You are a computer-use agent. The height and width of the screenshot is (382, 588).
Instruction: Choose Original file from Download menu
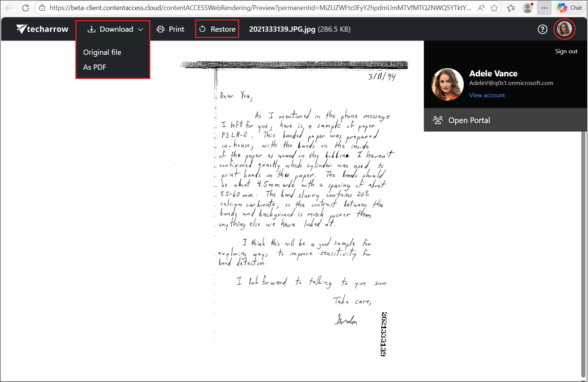tap(102, 52)
